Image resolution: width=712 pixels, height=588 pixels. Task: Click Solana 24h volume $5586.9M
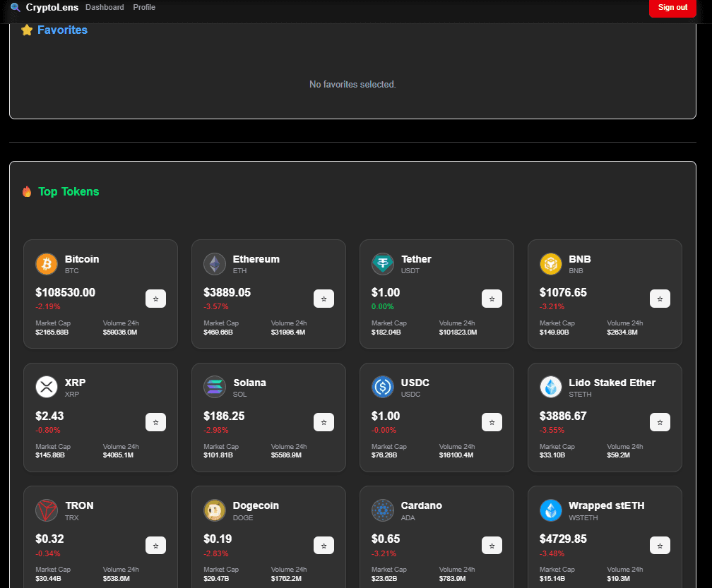click(286, 455)
